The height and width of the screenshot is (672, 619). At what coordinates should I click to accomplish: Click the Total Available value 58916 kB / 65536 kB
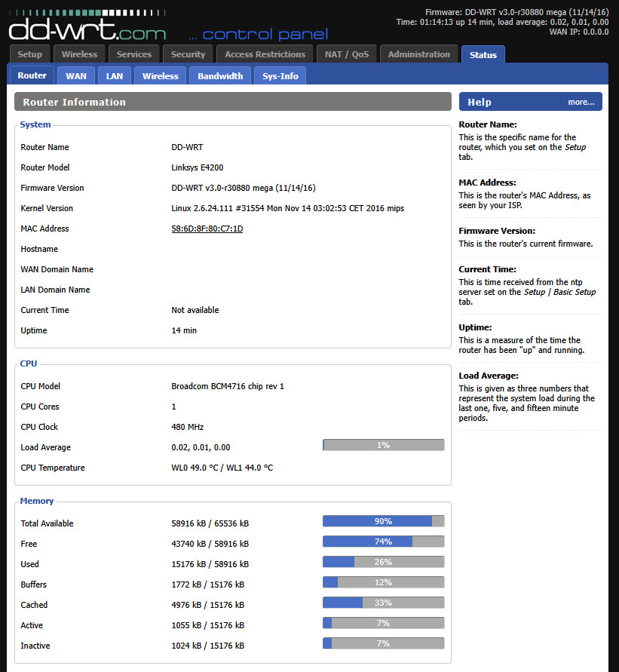210,523
